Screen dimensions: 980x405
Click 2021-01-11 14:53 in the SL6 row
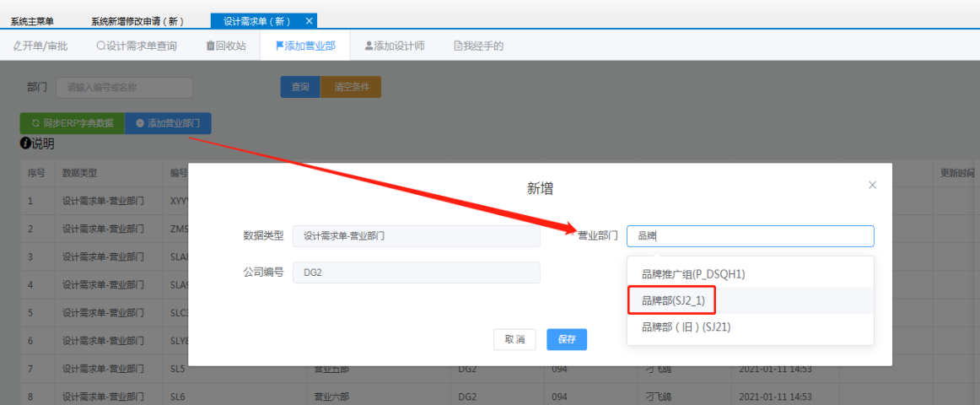point(775,397)
